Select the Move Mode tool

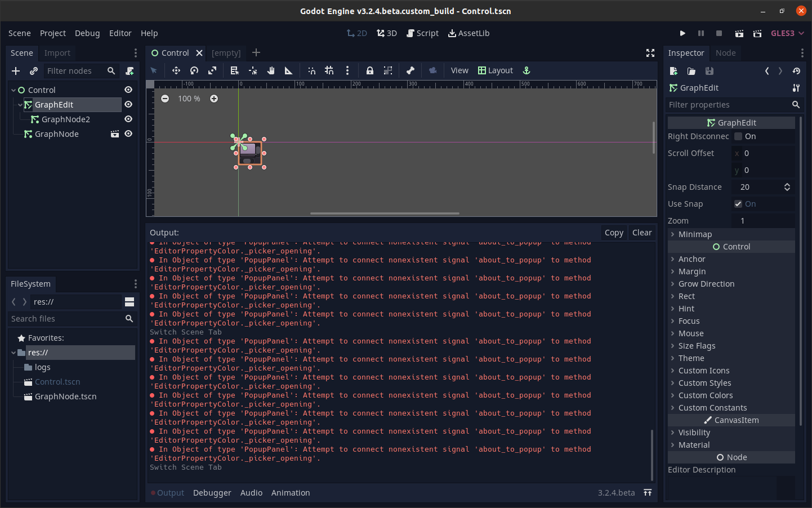176,70
